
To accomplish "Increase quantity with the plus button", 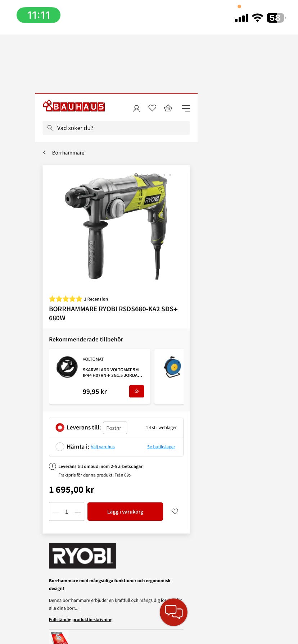I will pos(77,512).
